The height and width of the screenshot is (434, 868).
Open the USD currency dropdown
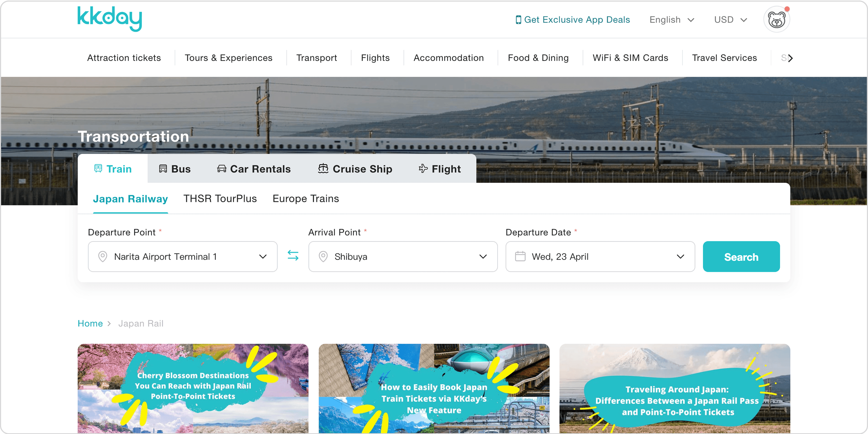point(730,20)
